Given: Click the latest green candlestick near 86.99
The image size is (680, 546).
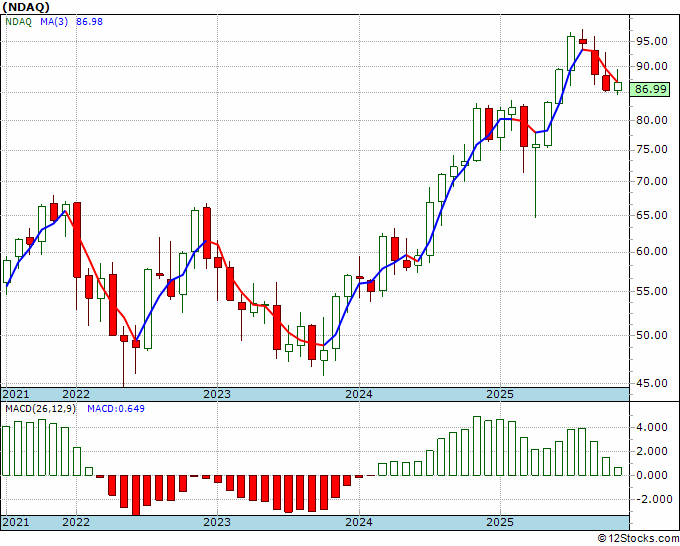Looking at the screenshot, I should tap(618, 86).
